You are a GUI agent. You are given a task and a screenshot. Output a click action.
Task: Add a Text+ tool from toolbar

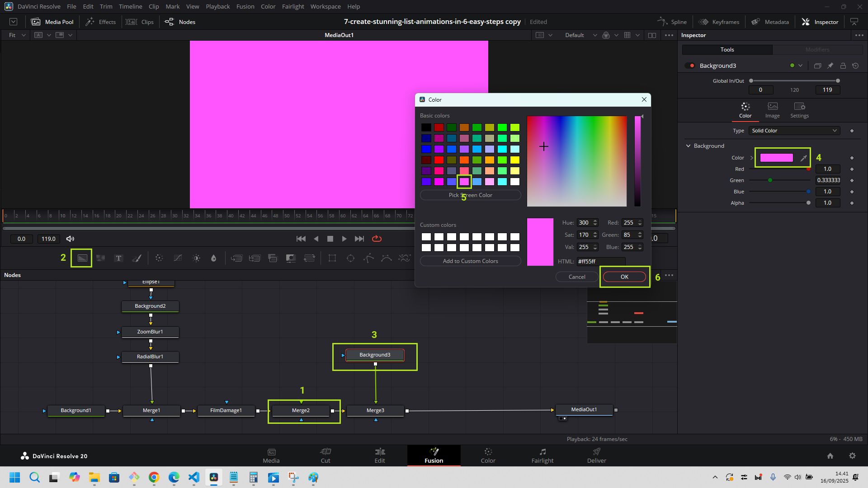click(118, 258)
